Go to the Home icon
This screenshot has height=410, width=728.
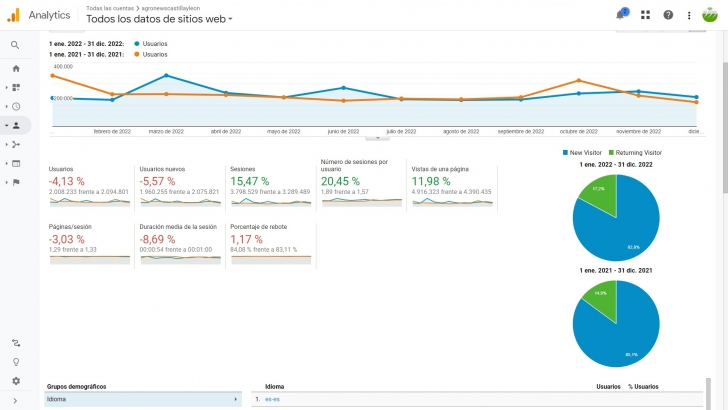tap(16, 68)
